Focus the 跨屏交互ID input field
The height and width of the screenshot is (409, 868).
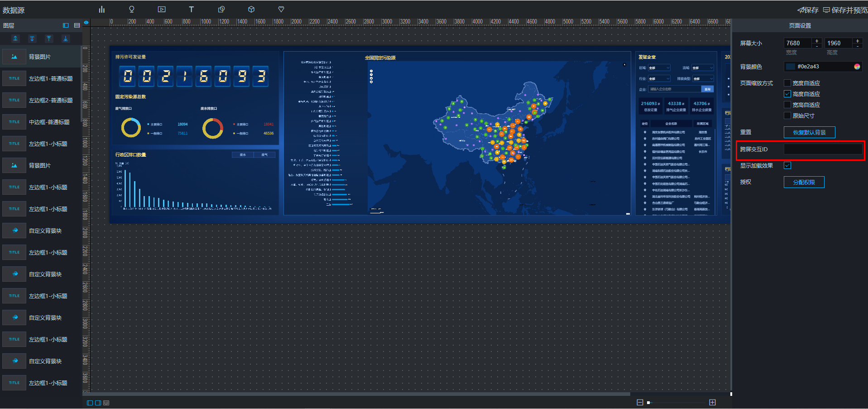pos(823,149)
